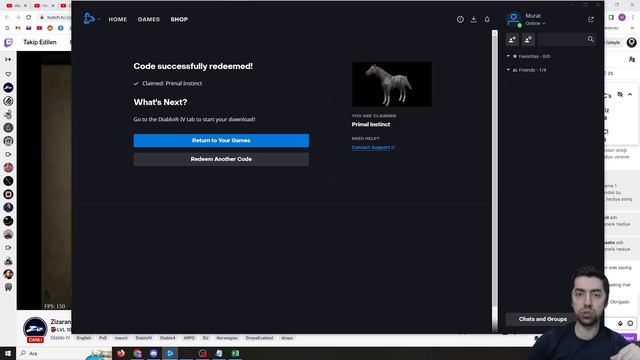Click the friends search magnifier icon
The image size is (640, 360).
tap(591, 39)
